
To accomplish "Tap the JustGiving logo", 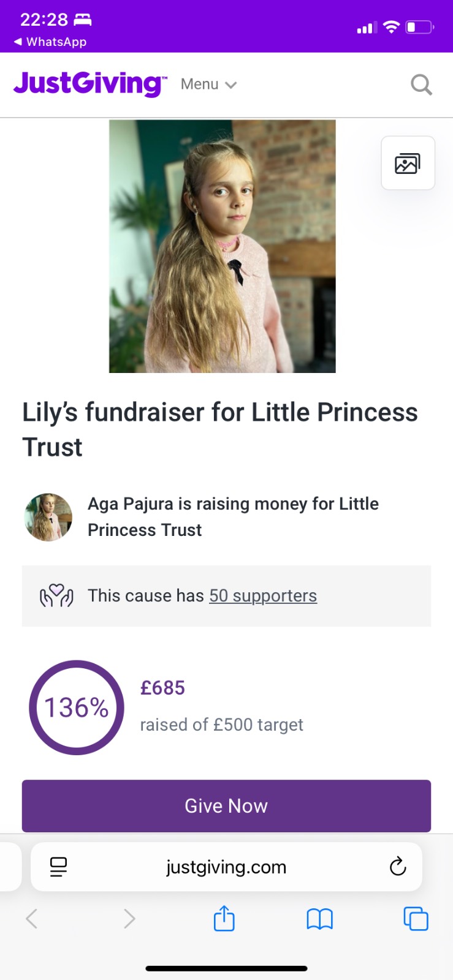I will coord(89,84).
